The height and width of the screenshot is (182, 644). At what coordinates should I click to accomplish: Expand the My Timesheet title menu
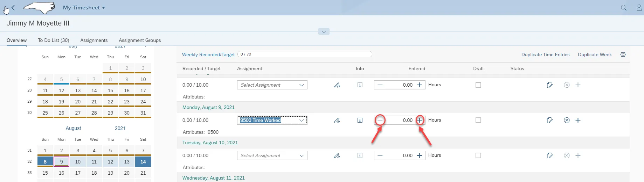pos(84,8)
